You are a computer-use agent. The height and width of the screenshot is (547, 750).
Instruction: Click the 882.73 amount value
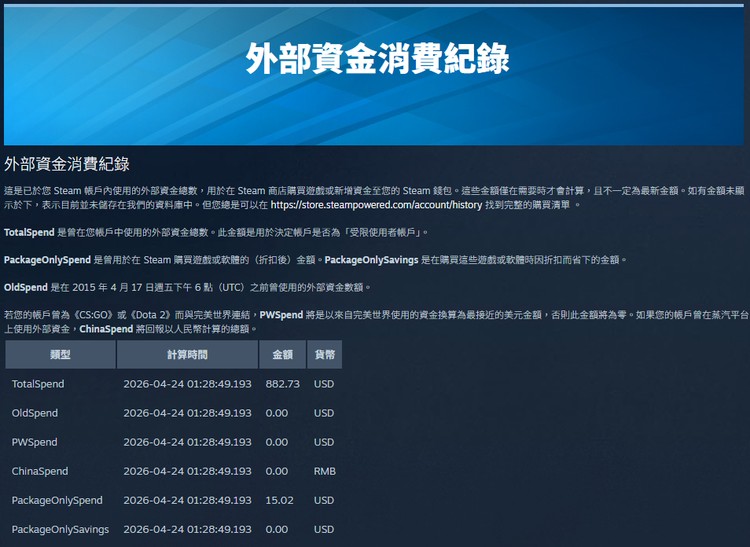click(x=283, y=384)
